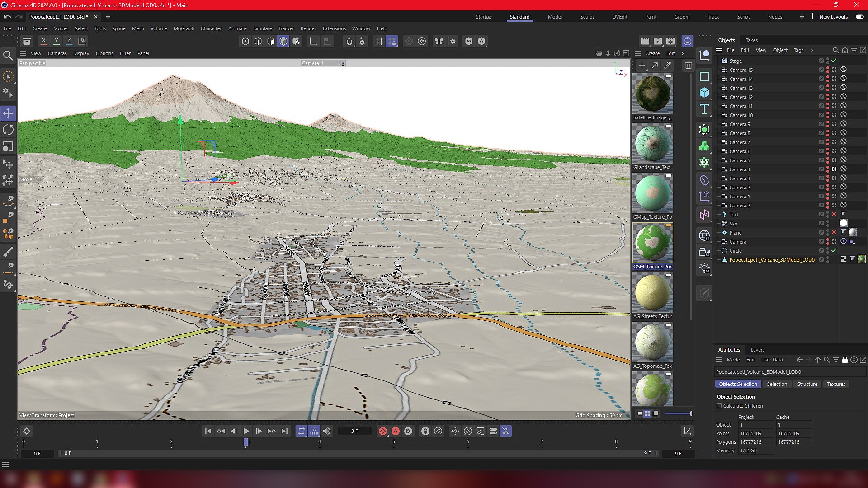Add a Cube primitive from object palette

click(704, 93)
